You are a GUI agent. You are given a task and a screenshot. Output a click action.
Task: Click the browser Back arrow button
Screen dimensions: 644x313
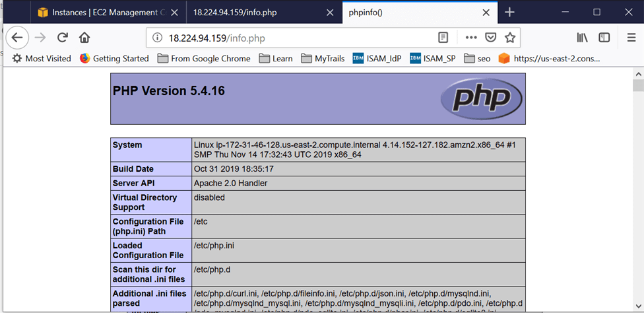18,38
